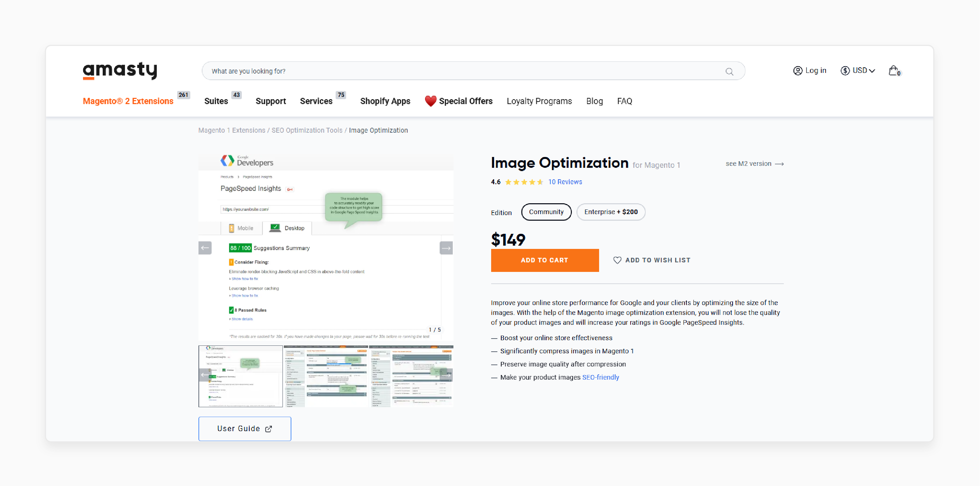
Task: Click the User Guide external link icon
Action: pyautogui.click(x=269, y=429)
